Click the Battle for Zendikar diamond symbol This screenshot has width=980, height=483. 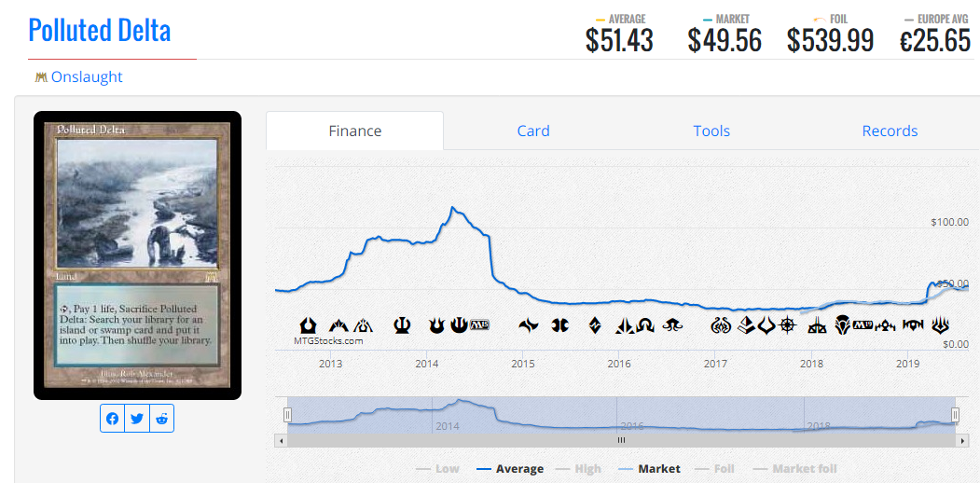pyautogui.click(x=595, y=324)
